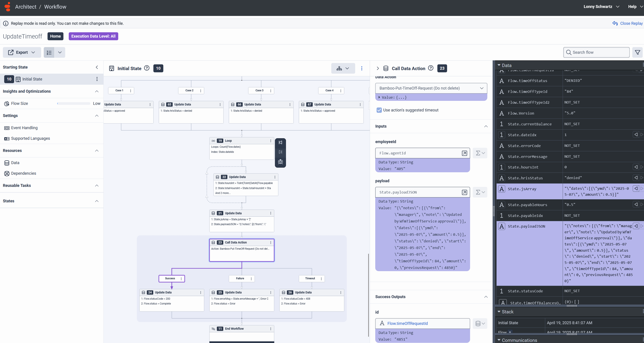This screenshot has height=343, width=644.
Task: Open the Bamboo-Put-TimeOff-Request data action dropdown
Action: pyautogui.click(x=431, y=88)
